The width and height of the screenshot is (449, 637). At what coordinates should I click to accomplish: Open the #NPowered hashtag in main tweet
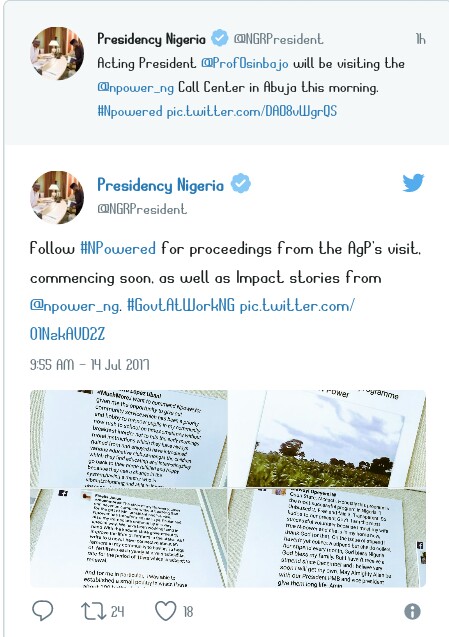[118, 248]
